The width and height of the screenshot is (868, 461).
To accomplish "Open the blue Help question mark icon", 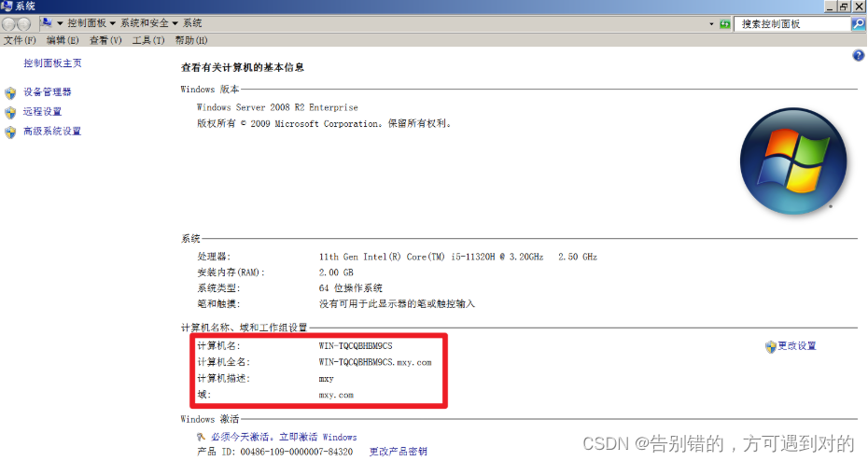I will pyautogui.click(x=858, y=55).
